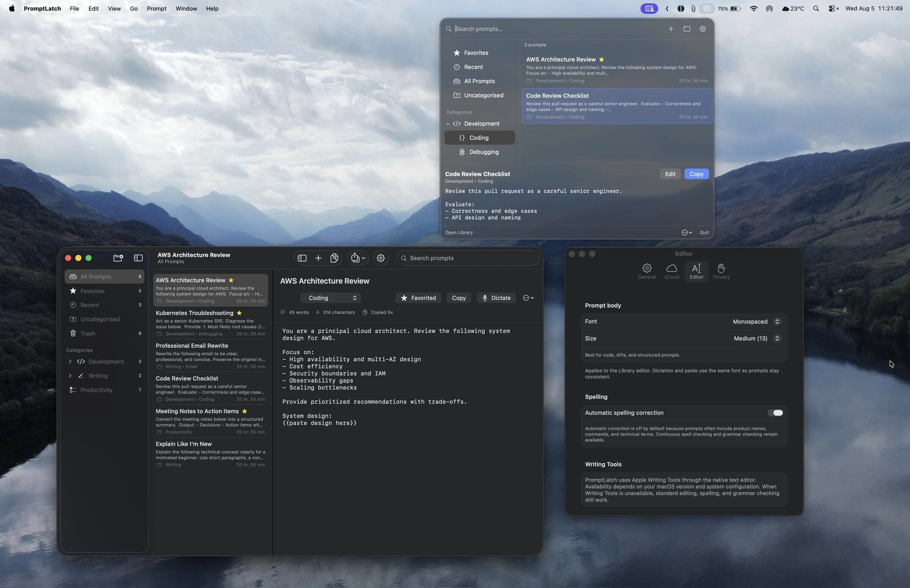
Task: Click the paperclip icon in the menu bar
Action: point(693,8)
